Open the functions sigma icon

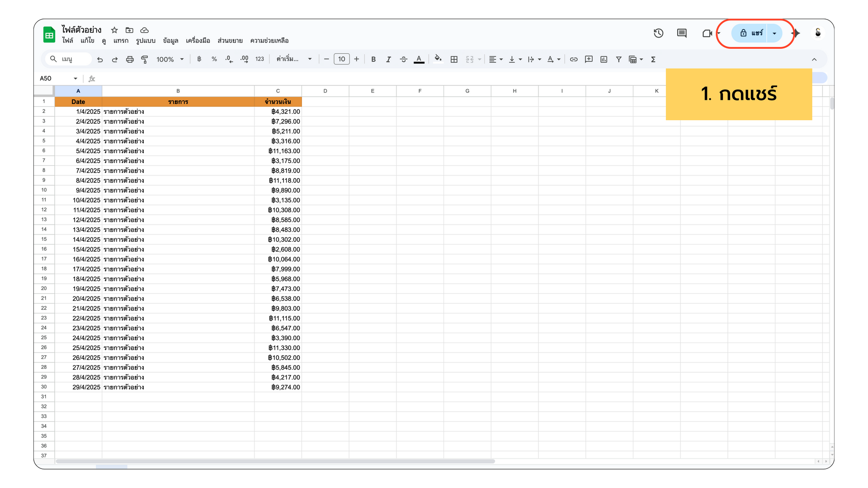click(653, 59)
